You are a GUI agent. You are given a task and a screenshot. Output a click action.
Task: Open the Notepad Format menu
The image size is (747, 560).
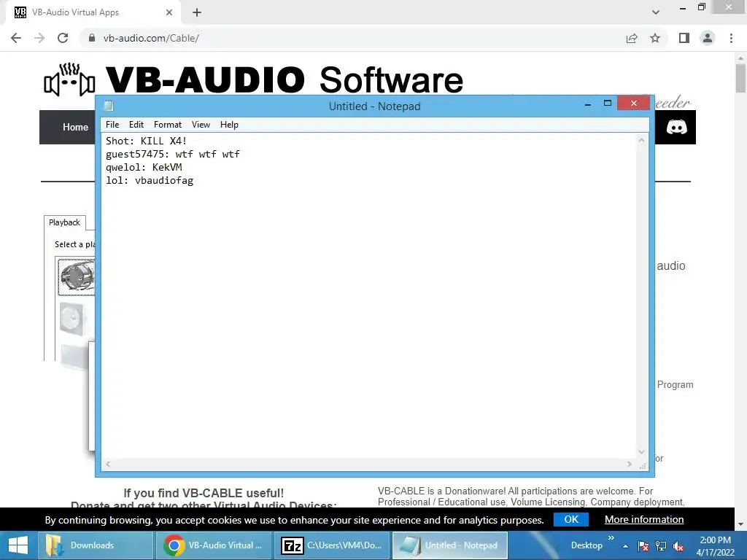[x=168, y=125]
